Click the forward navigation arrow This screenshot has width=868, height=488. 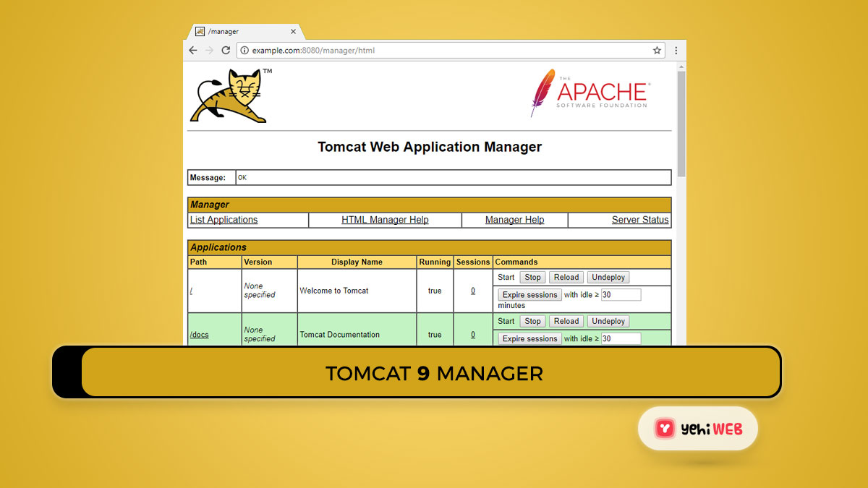coord(209,50)
